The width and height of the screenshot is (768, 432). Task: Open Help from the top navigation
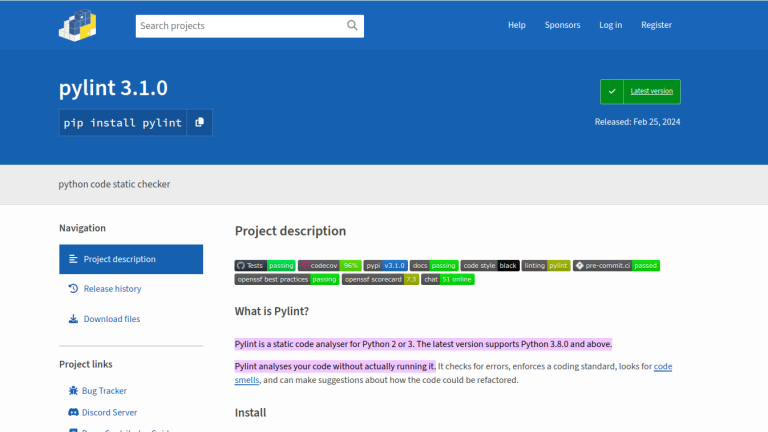(516, 25)
